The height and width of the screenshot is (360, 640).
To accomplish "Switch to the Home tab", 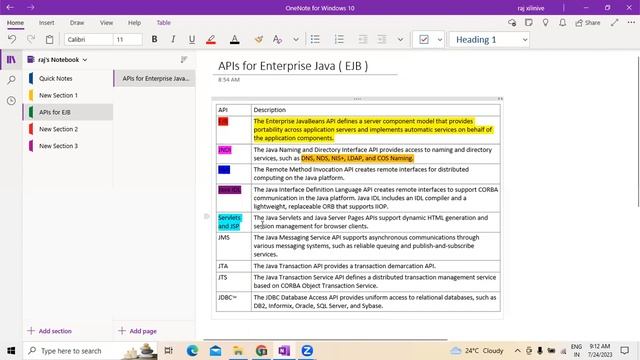I will point(15,23).
